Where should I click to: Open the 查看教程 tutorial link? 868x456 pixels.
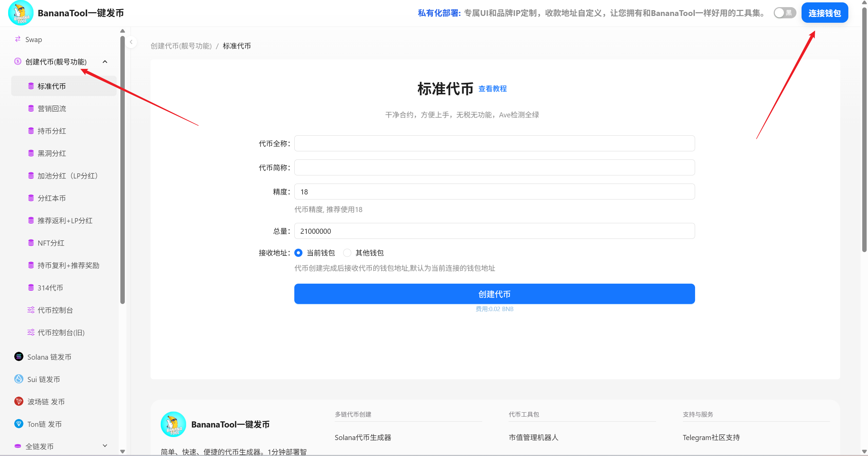tap(492, 89)
